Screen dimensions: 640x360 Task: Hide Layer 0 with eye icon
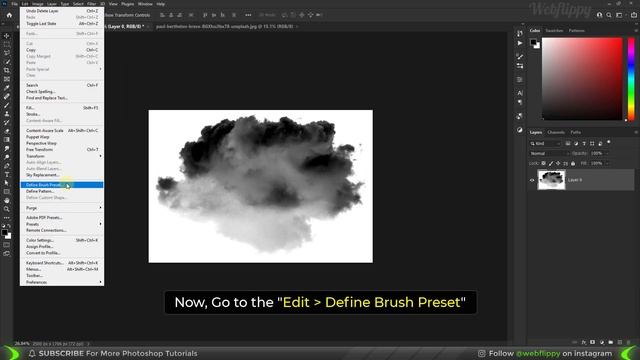coord(532,180)
